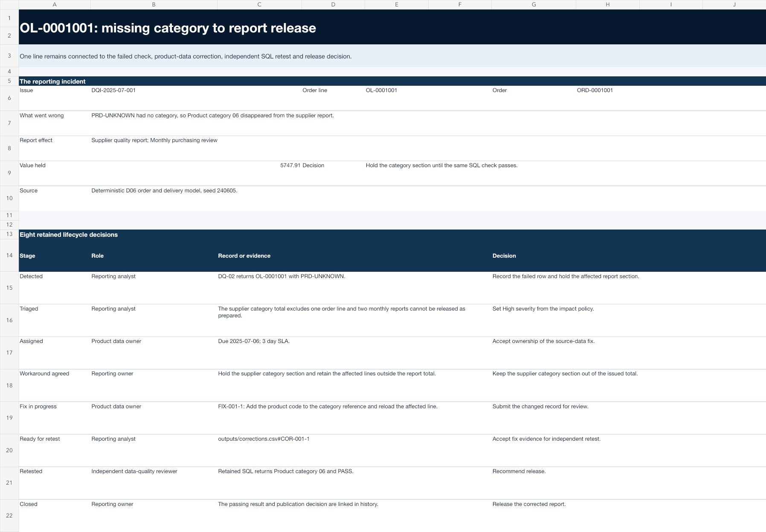
Task: Select row 22 header
Action: coord(9,515)
